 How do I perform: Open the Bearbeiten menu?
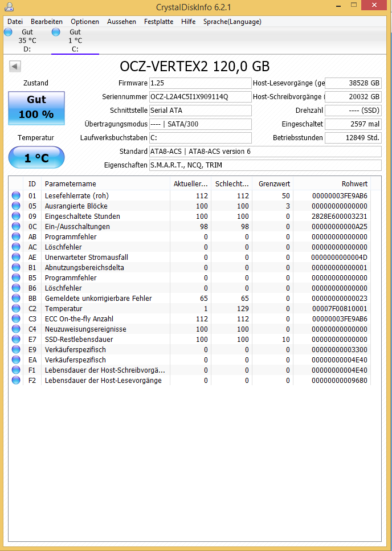pos(47,22)
